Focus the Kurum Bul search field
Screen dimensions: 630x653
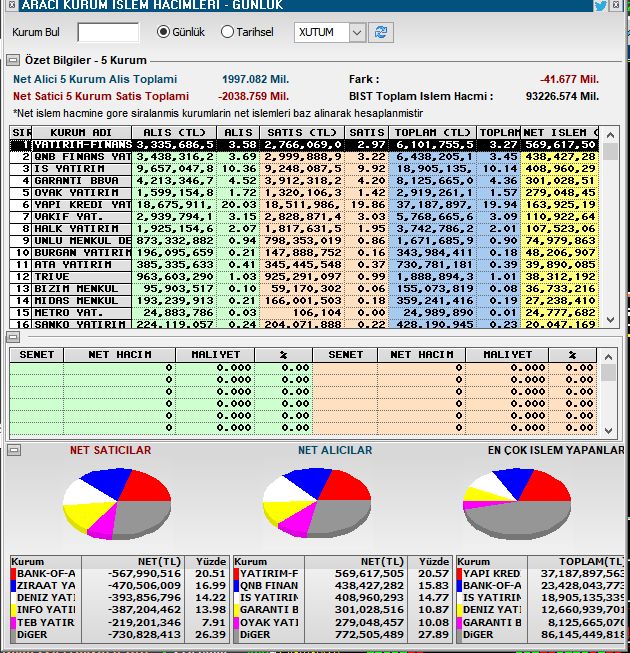point(108,32)
